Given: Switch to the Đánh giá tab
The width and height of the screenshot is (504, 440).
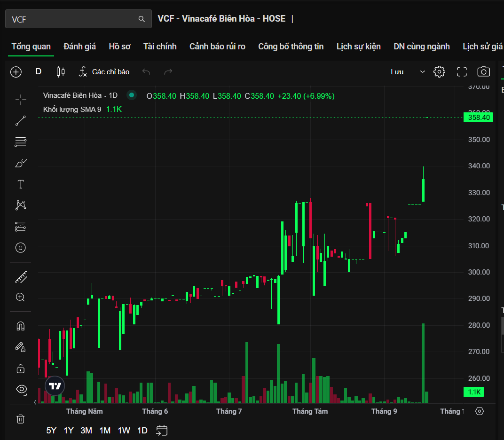Looking at the screenshot, I should (79, 47).
